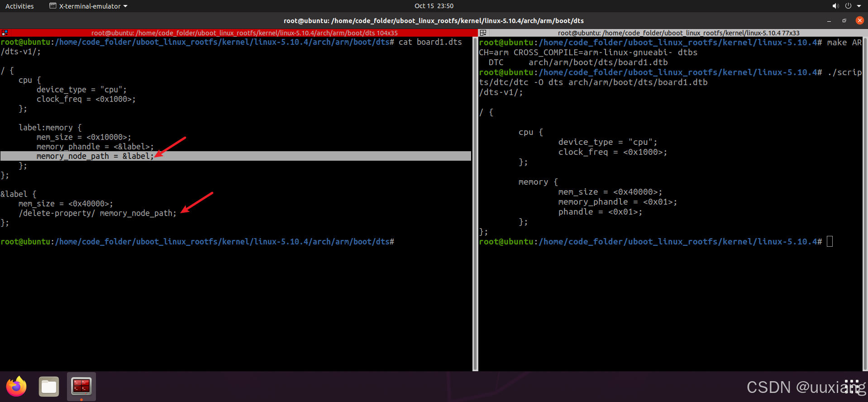Click the 'DTC arch/arm/boot/dts/board1.dtb' output line
Screen dimensions: 868x402
pyautogui.click(x=578, y=62)
